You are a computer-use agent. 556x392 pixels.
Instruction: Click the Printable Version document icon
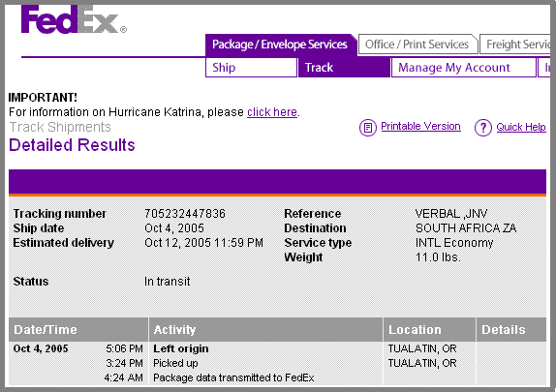point(368,128)
